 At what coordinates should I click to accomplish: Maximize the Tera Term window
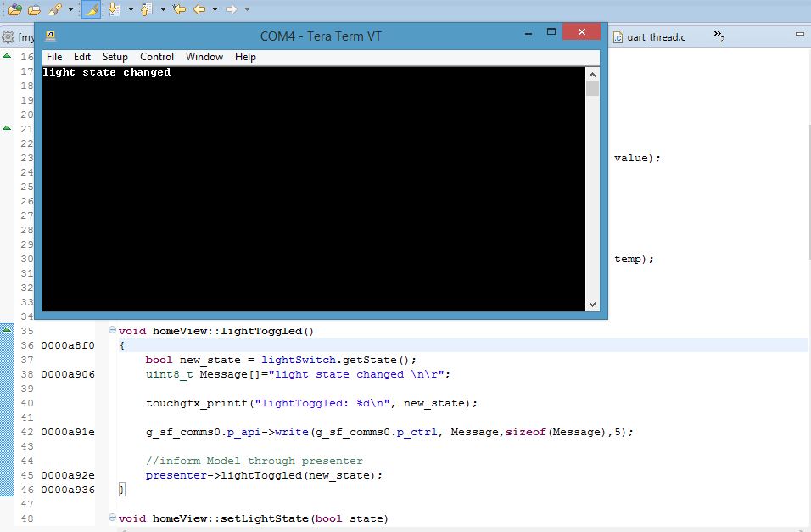[551, 31]
